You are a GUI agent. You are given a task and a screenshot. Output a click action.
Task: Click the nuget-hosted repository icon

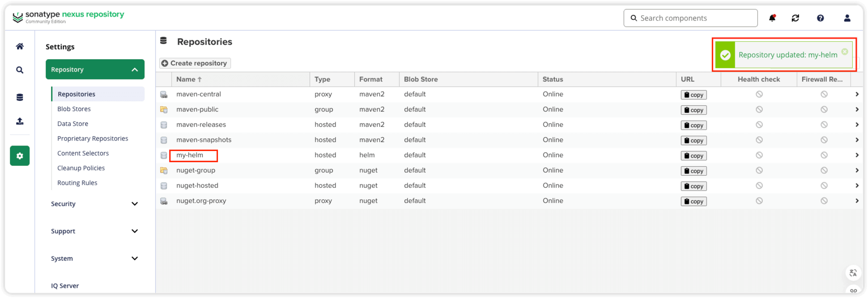point(164,186)
